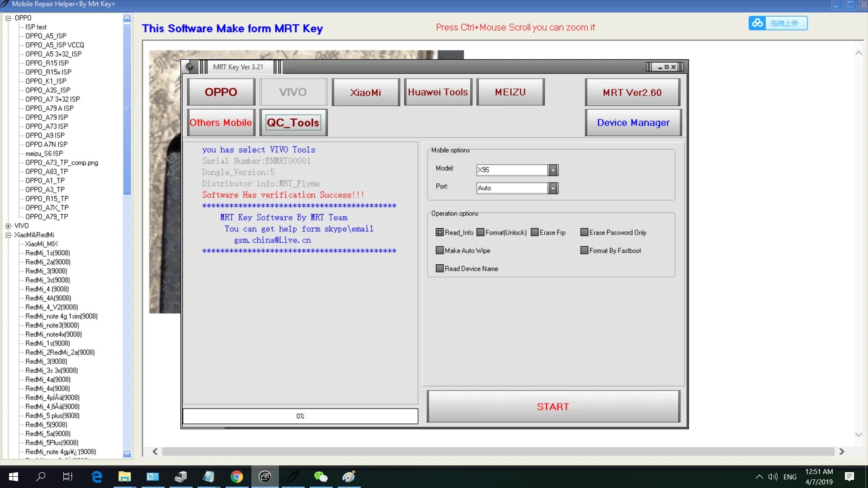Select the XiaoMi brand tool
868x488 pixels.
pyautogui.click(x=365, y=92)
